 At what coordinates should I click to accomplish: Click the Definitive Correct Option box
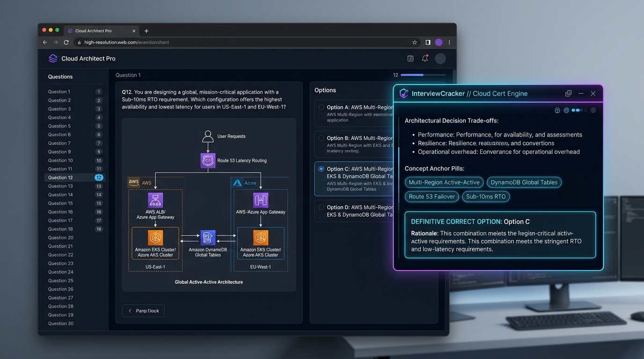500,235
